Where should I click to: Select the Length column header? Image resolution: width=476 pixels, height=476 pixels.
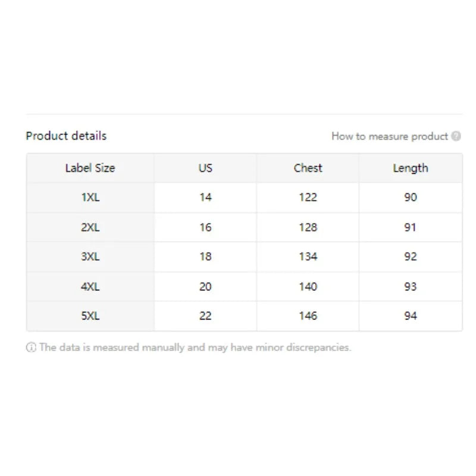pos(411,168)
